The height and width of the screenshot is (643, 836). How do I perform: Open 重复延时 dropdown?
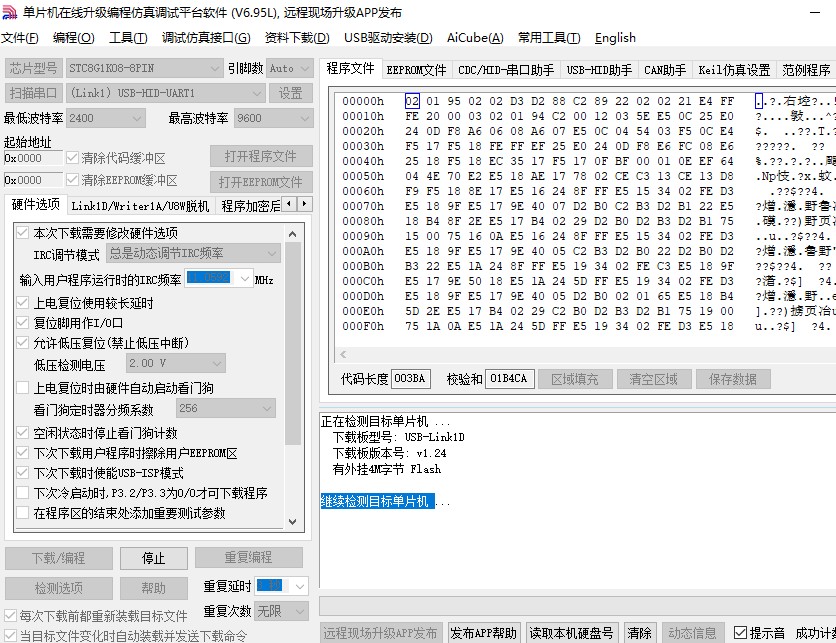[x=300, y=586]
